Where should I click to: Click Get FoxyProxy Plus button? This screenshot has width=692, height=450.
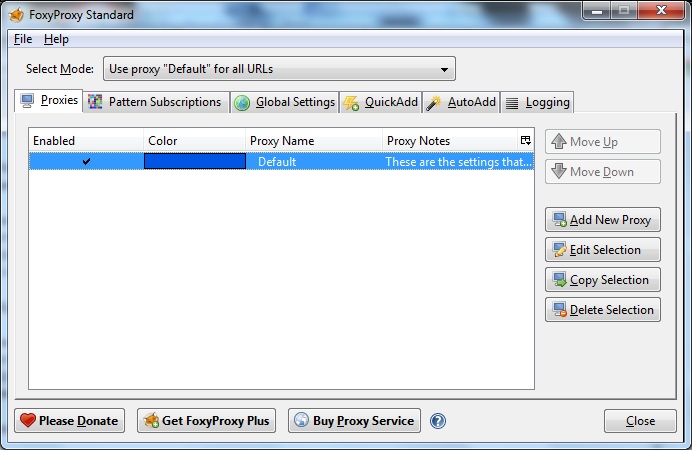click(206, 420)
